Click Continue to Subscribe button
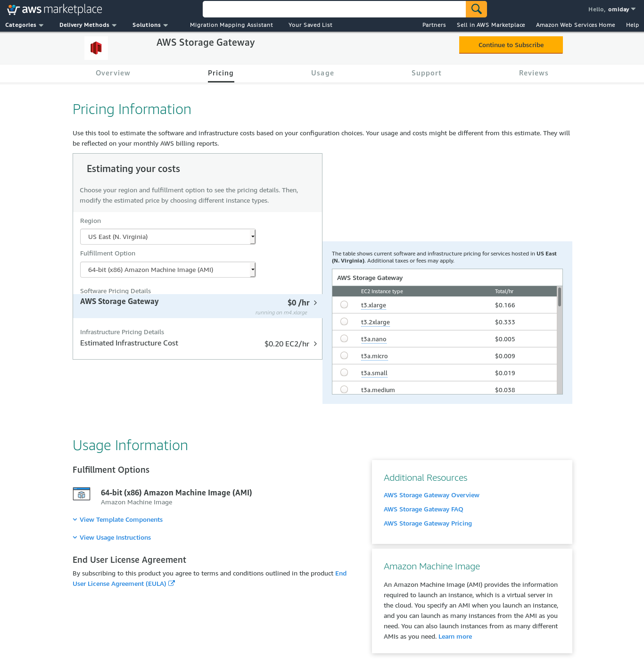Viewport: 644px width, 666px height. (x=511, y=45)
